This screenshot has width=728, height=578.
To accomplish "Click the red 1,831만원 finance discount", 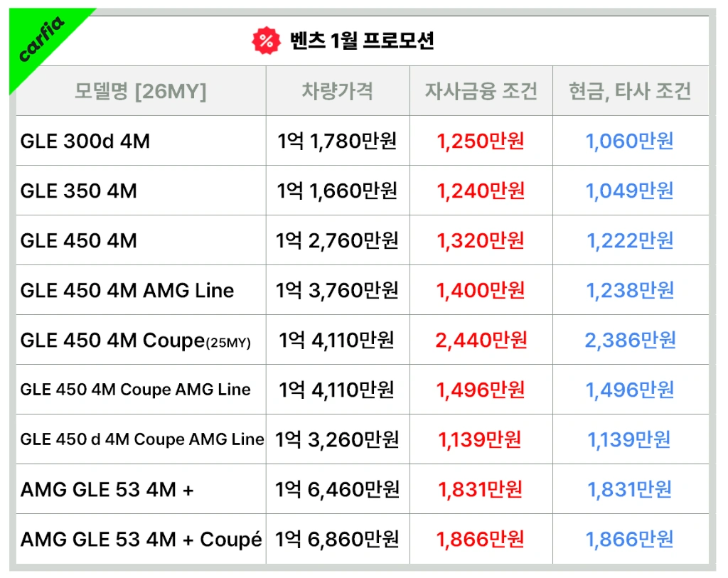I will [x=481, y=489].
